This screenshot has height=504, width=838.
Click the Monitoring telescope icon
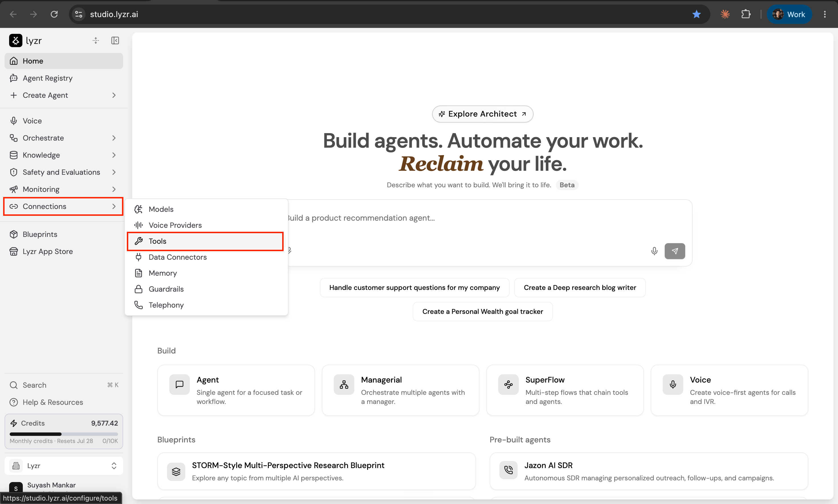coord(14,189)
